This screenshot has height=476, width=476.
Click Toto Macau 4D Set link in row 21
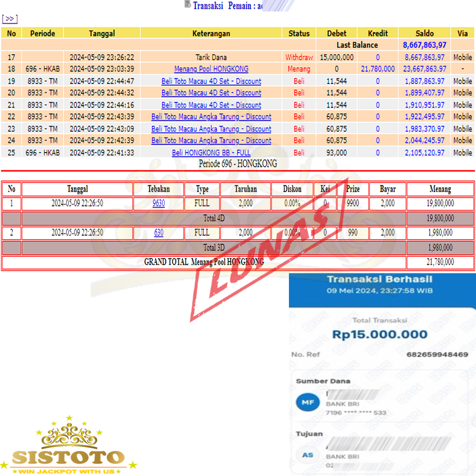211,105
